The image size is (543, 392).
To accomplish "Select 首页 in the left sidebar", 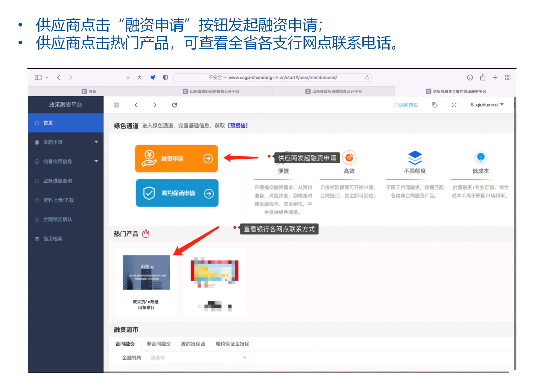I will 66,123.
